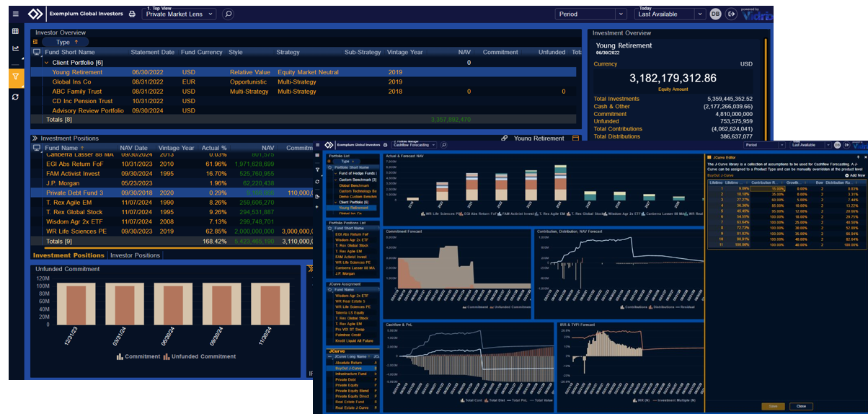Click the print icon beside Exemplum Global Investors

pyautogui.click(x=132, y=14)
